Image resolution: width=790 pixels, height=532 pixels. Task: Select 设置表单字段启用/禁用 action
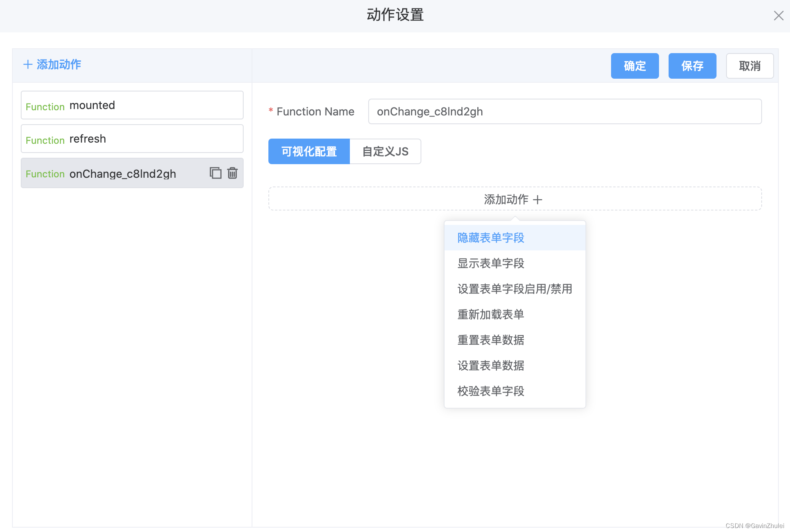[514, 289]
